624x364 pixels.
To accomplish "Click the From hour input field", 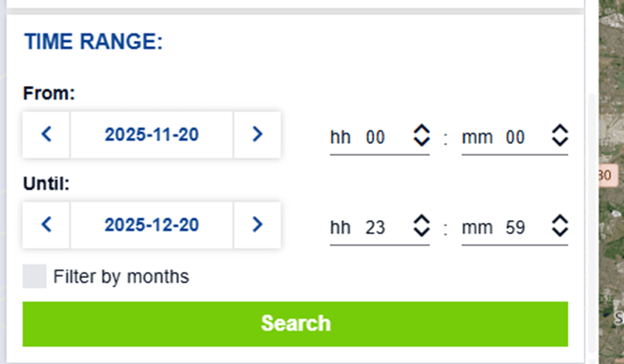I will pos(376,137).
